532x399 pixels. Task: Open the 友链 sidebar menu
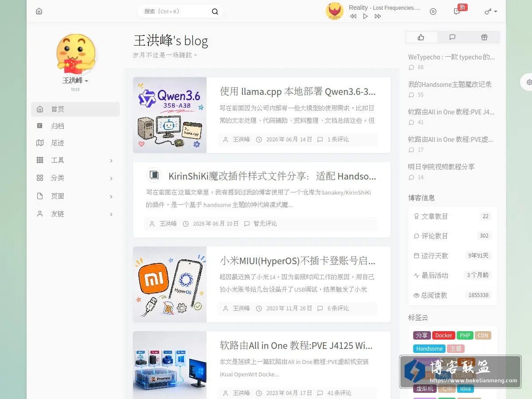[75, 214]
